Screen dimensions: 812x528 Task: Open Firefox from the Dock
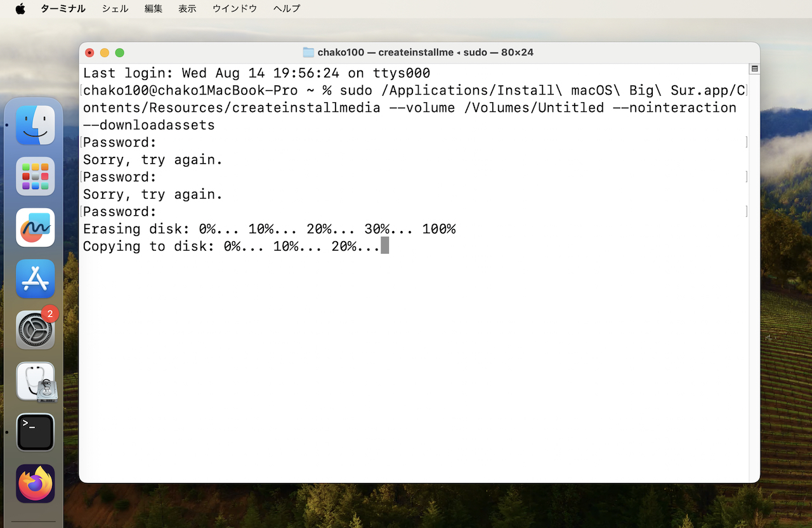tap(36, 484)
